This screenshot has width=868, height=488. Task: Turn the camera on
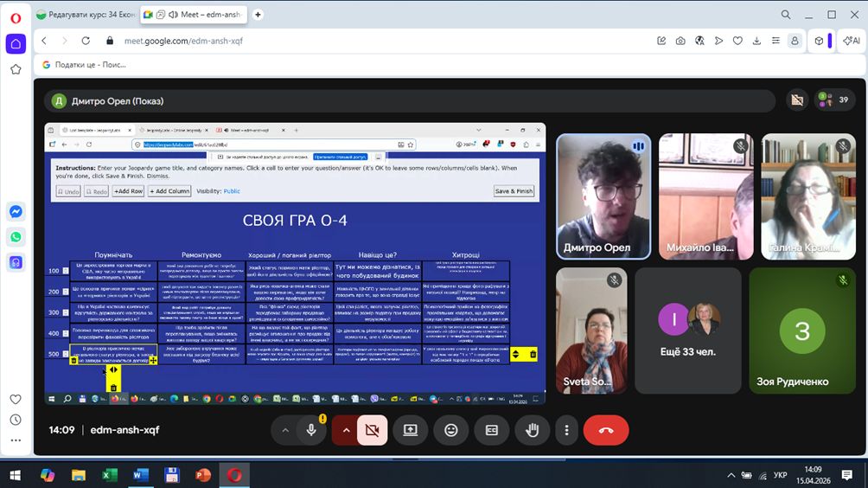(x=373, y=430)
